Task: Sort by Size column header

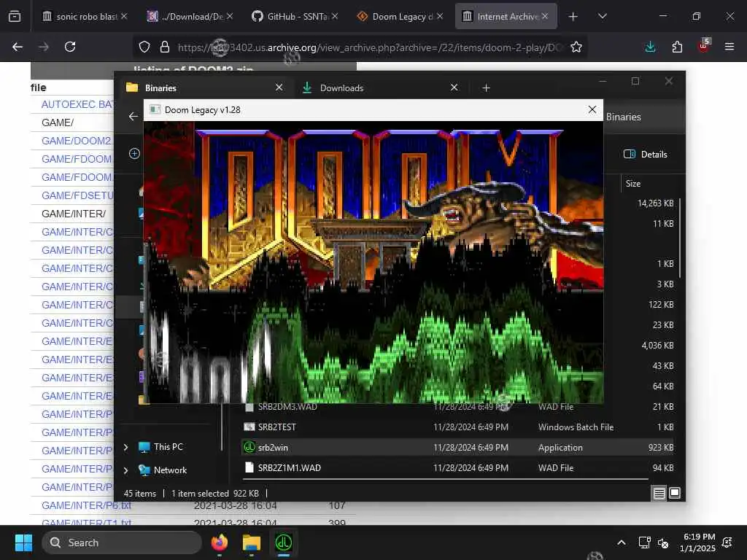Action: pos(633,184)
